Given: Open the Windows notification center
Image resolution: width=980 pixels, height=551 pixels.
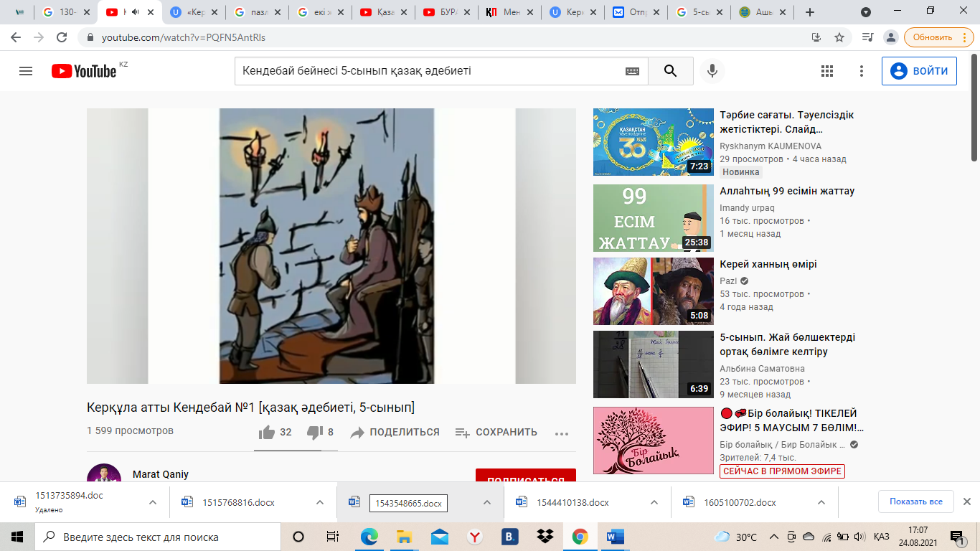Looking at the screenshot, I should click(x=957, y=537).
